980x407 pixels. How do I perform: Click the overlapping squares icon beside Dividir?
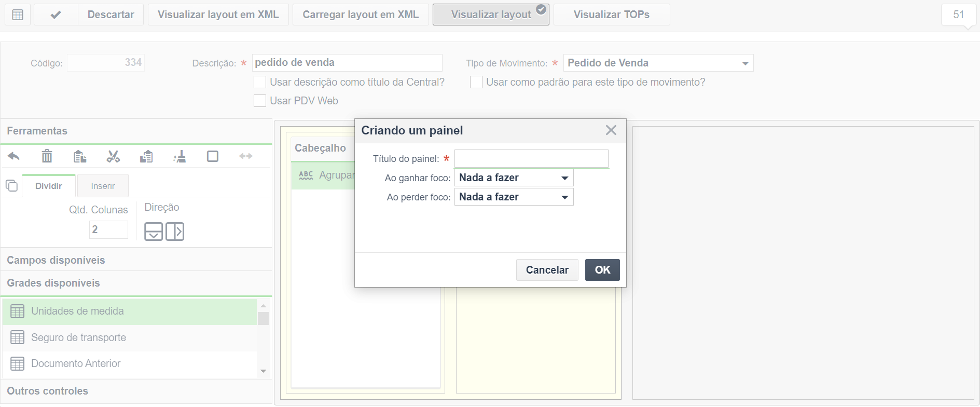tap(11, 185)
